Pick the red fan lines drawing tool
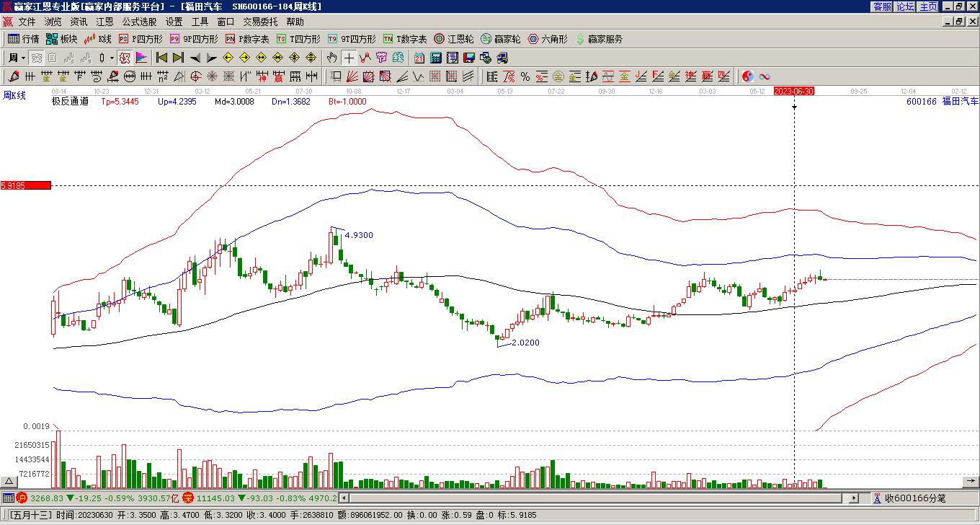The height and width of the screenshot is (525, 980). click(x=352, y=76)
